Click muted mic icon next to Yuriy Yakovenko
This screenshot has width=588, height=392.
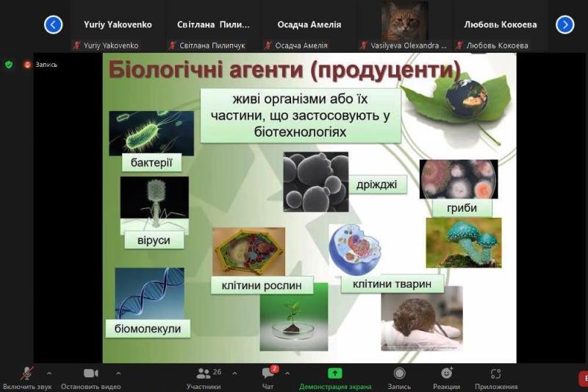click(77, 46)
